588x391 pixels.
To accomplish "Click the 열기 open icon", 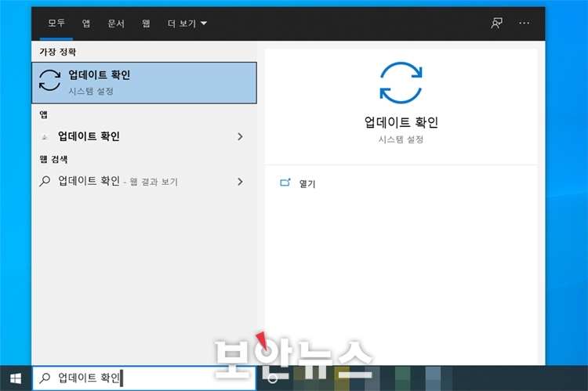I will point(285,183).
